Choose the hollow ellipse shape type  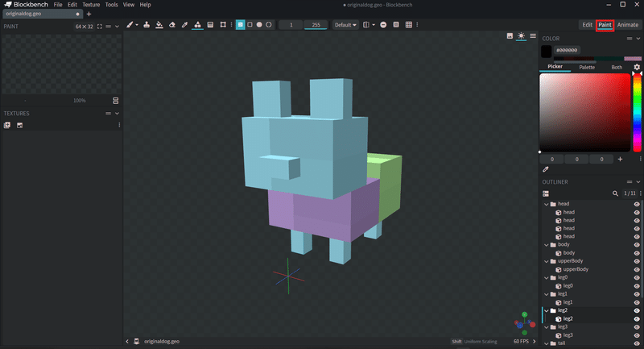269,25
